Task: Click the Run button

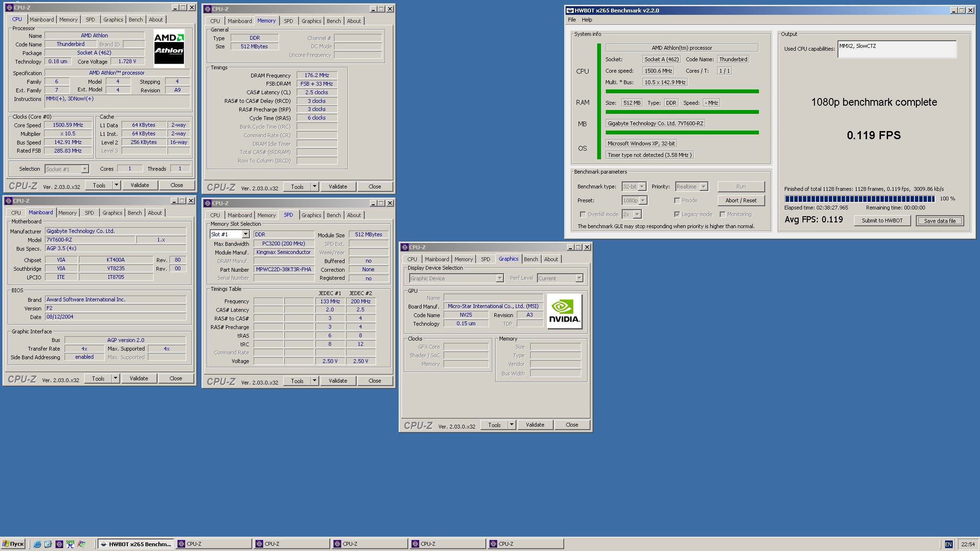Action: (741, 187)
